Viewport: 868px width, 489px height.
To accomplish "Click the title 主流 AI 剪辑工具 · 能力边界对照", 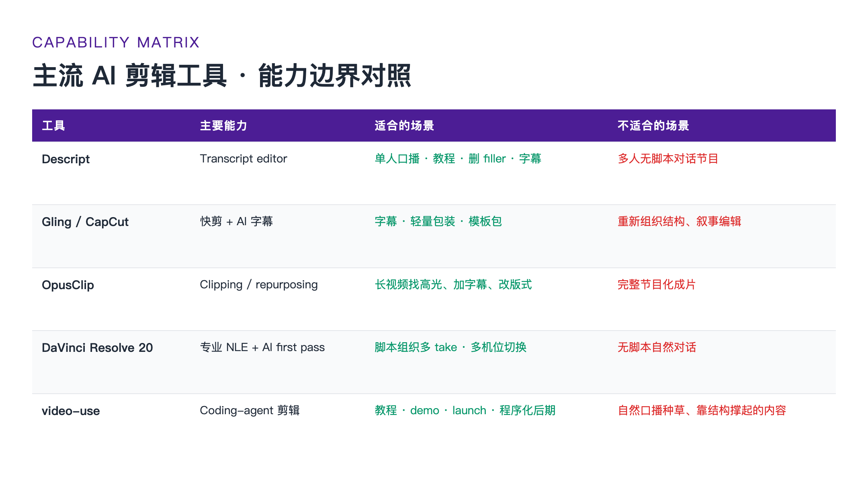I will pos(222,75).
